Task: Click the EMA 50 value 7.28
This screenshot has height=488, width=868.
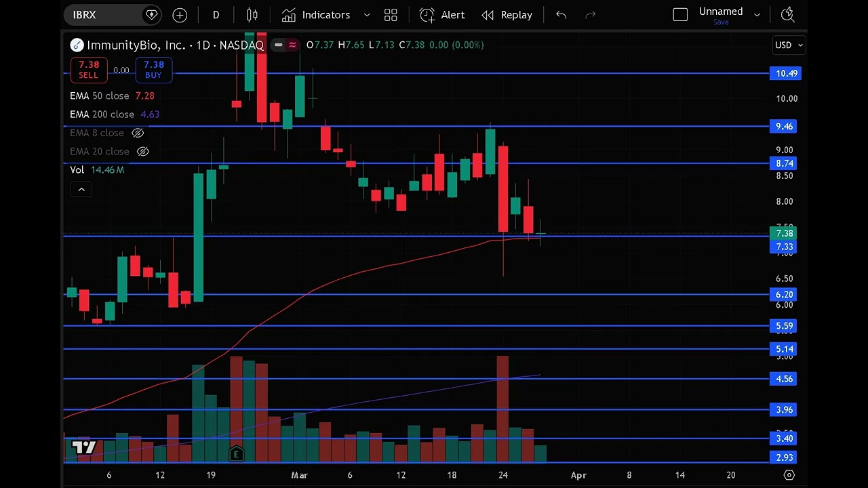Action: [144, 96]
